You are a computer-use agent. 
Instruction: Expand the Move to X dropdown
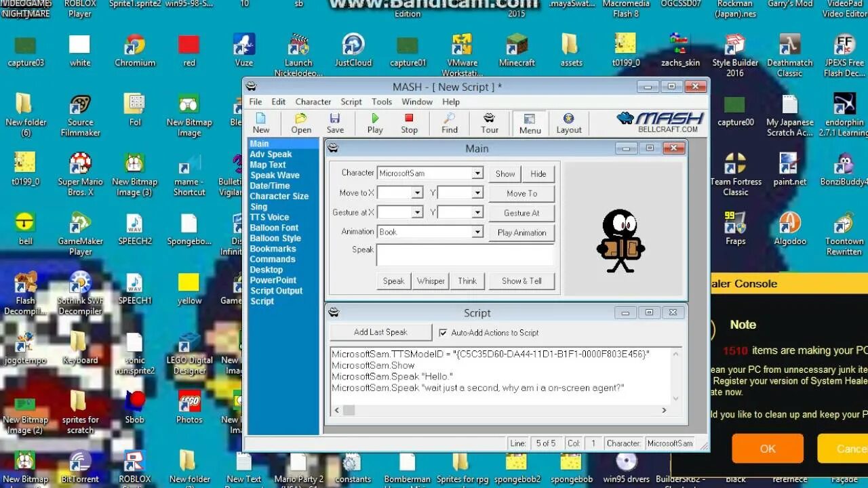coord(418,192)
